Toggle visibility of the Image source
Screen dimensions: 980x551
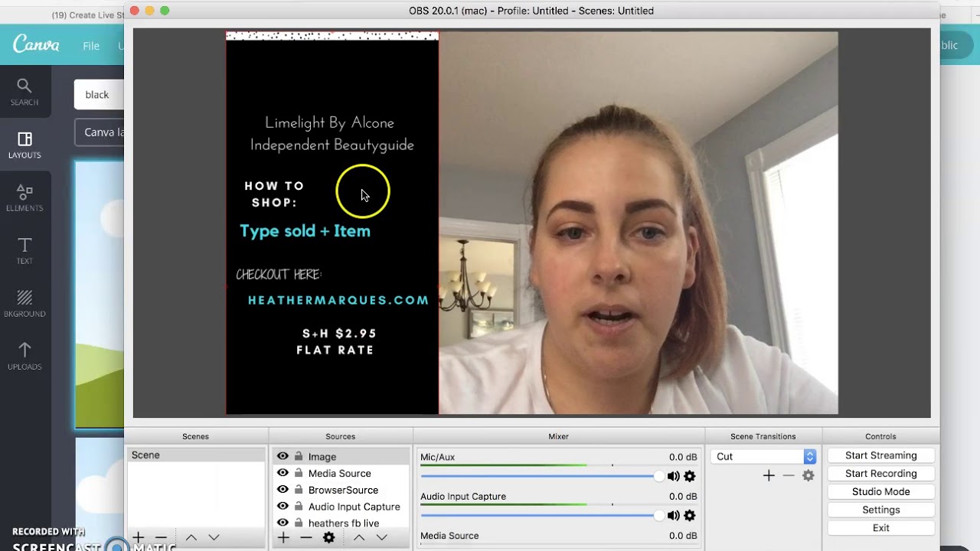pyautogui.click(x=283, y=456)
